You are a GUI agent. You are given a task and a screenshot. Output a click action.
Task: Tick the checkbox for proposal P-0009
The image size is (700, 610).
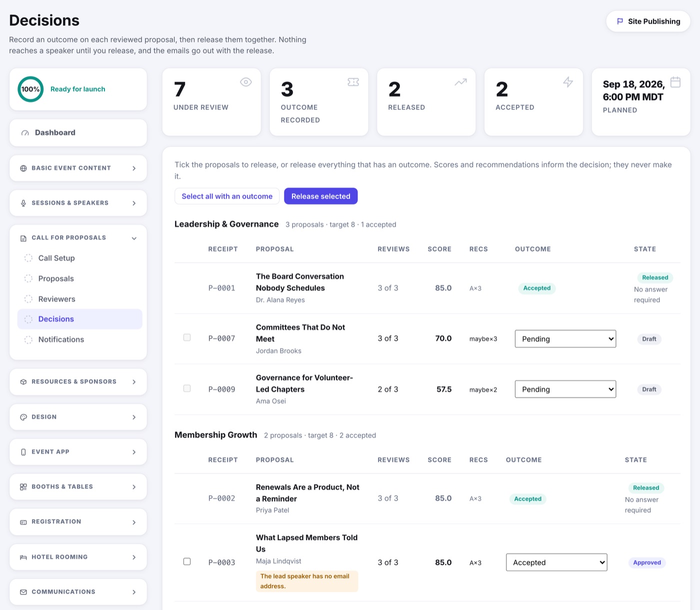[x=187, y=388]
